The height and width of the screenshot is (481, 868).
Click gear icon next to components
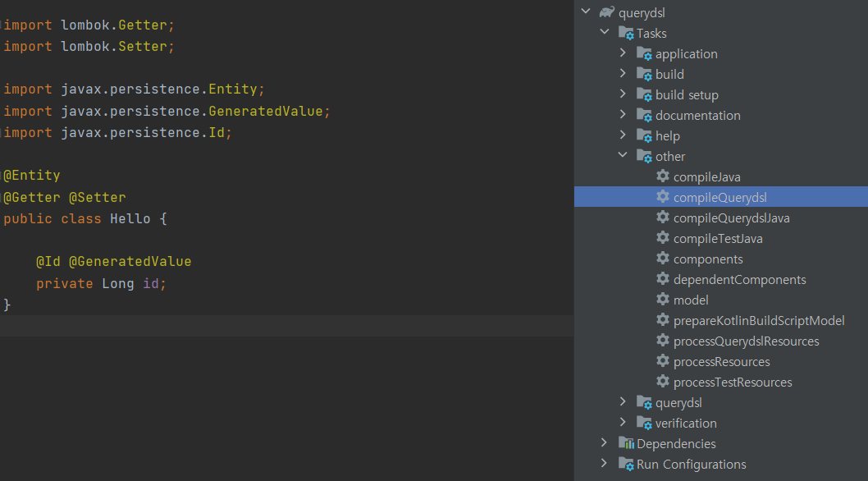pyautogui.click(x=663, y=259)
